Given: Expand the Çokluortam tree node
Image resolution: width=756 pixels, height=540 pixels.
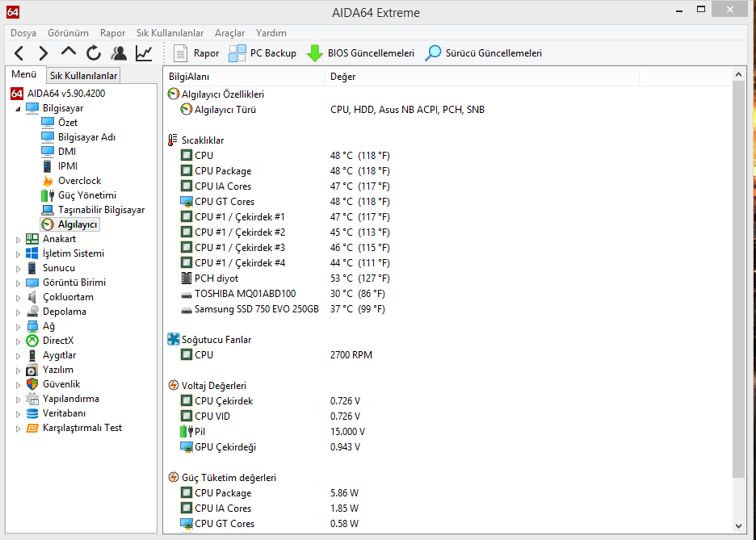Looking at the screenshot, I should tap(18, 298).
